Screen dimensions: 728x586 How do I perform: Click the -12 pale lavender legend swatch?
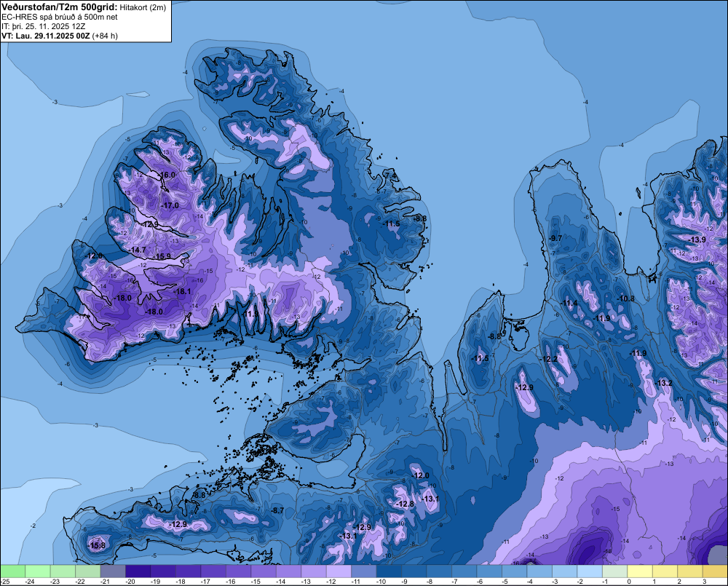pos(339,571)
